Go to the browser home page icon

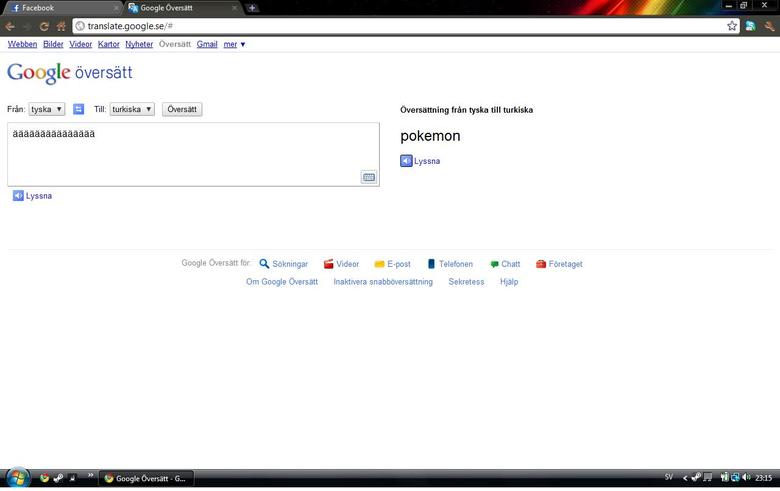point(61,26)
